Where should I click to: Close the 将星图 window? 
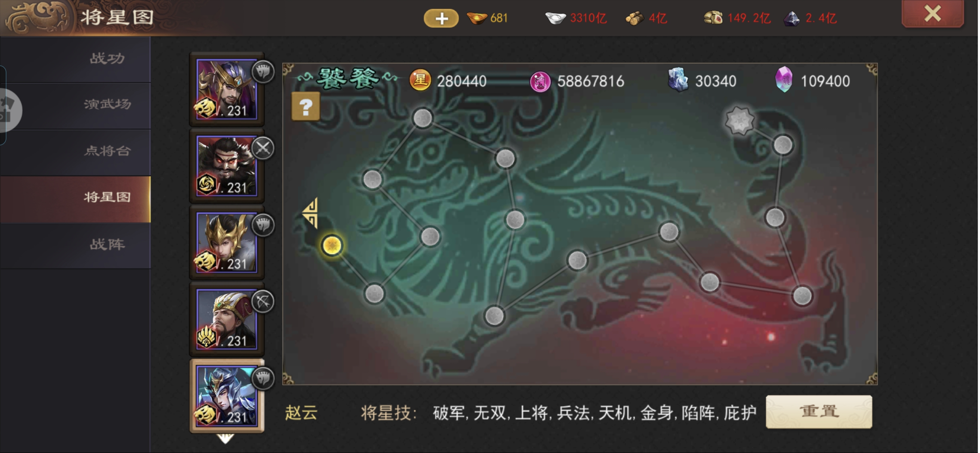(x=932, y=14)
